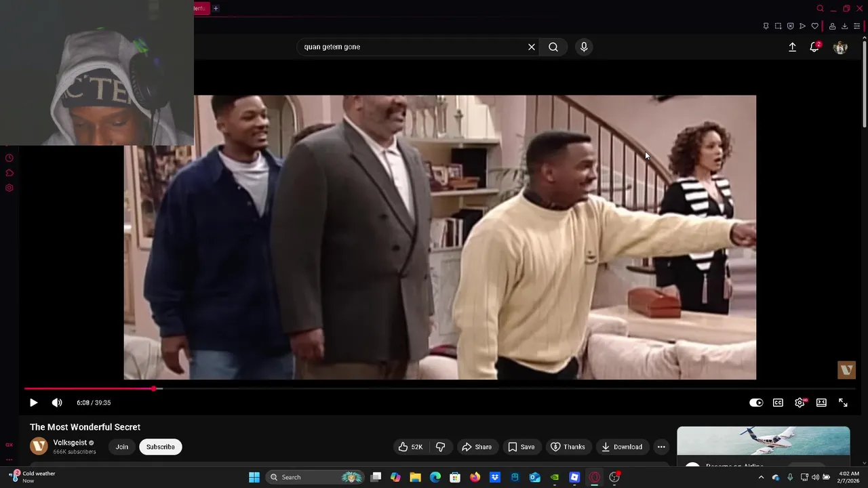Click the Join channel button

[x=122, y=447]
